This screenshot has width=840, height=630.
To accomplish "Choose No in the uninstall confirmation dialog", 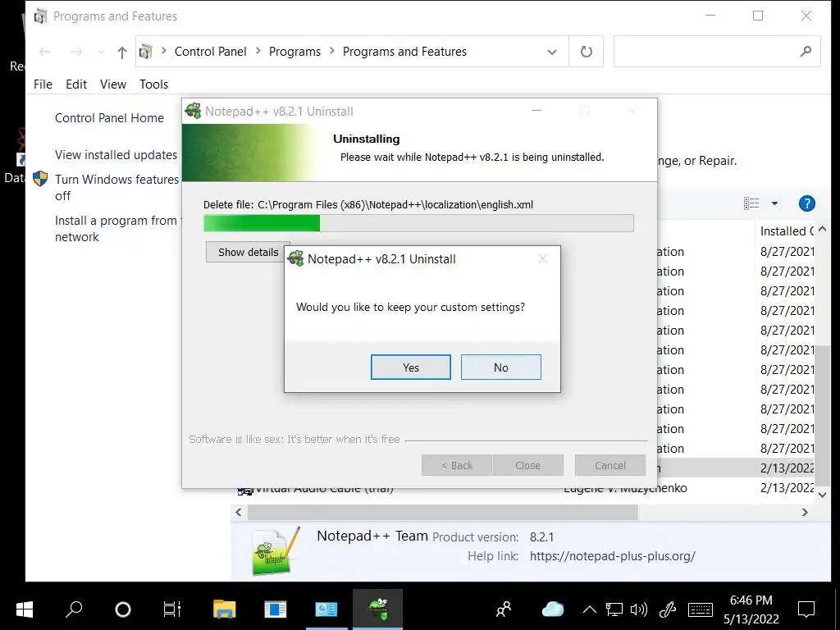I will click(501, 367).
